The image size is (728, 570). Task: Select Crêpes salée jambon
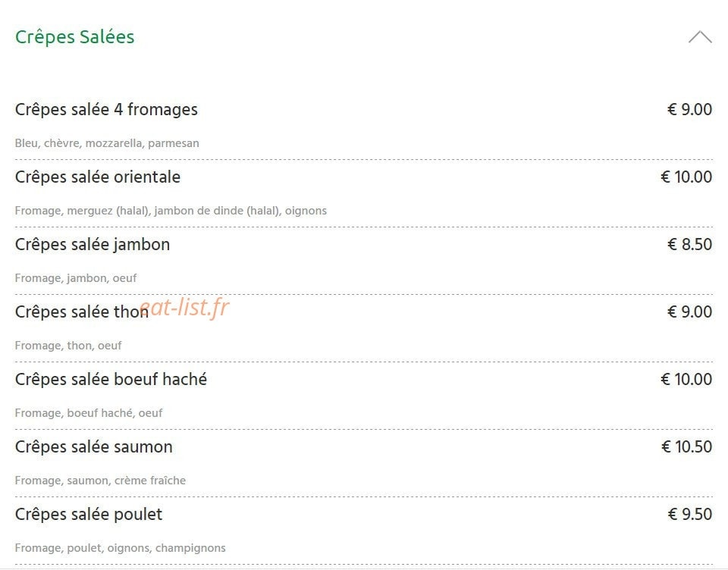[93, 244]
